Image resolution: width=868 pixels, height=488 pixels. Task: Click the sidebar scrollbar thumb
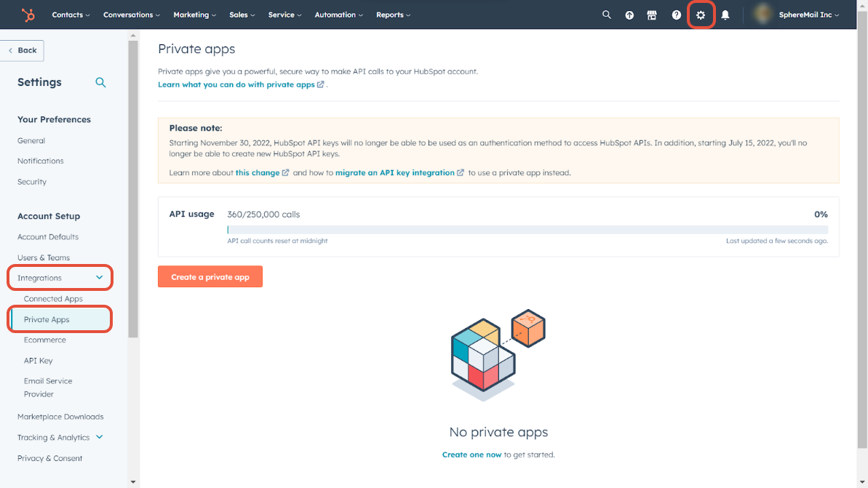pos(133,188)
